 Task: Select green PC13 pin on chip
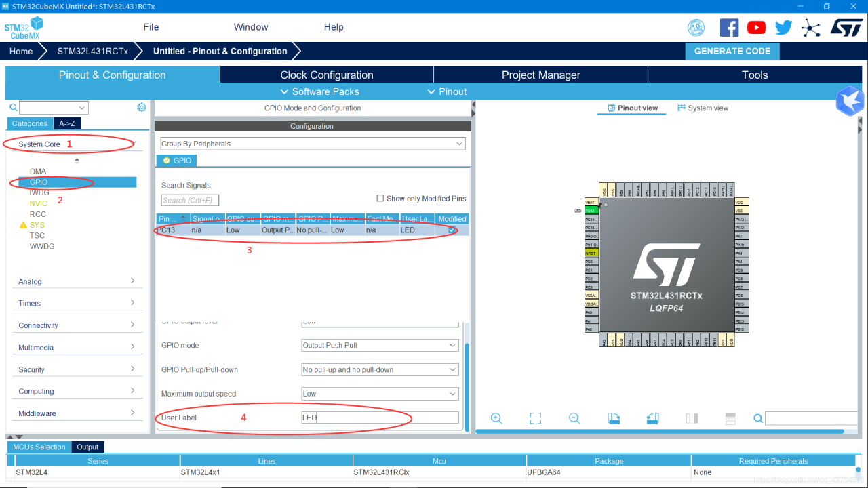click(x=591, y=211)
